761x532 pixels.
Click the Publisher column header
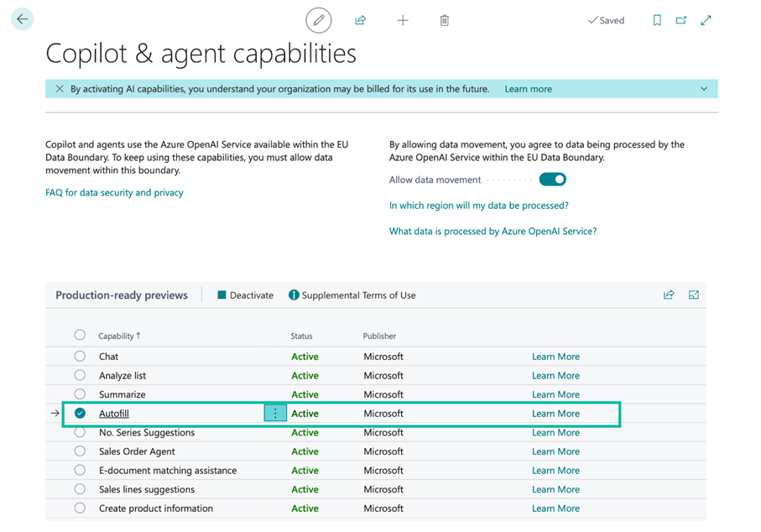coord(379,336)
